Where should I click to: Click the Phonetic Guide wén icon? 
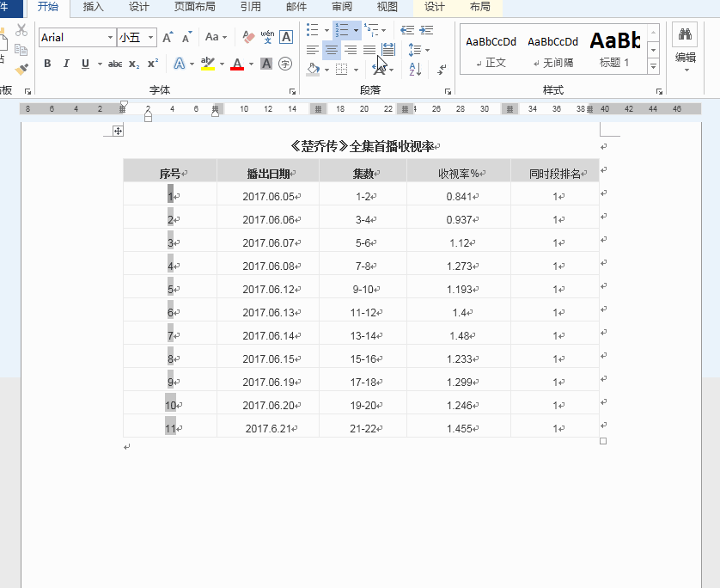(x=267, y=37)
